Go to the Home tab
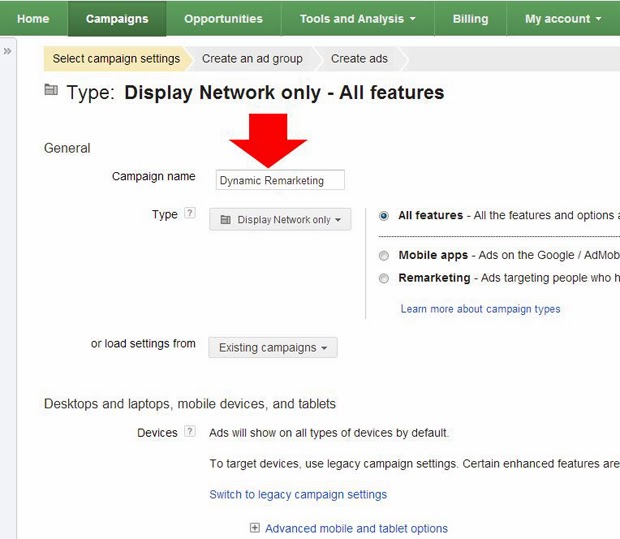The image size is (620, 539). 33,19
